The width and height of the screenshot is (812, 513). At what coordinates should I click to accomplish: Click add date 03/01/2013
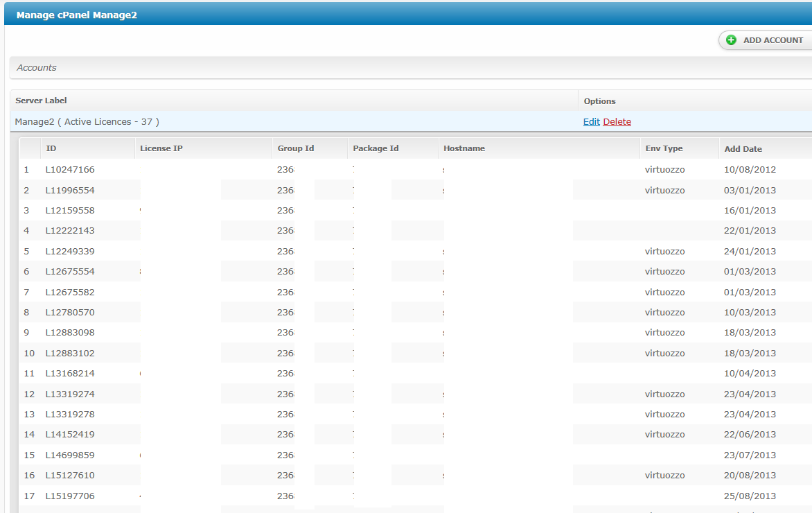pyautogui.click(x=750, y=190)
